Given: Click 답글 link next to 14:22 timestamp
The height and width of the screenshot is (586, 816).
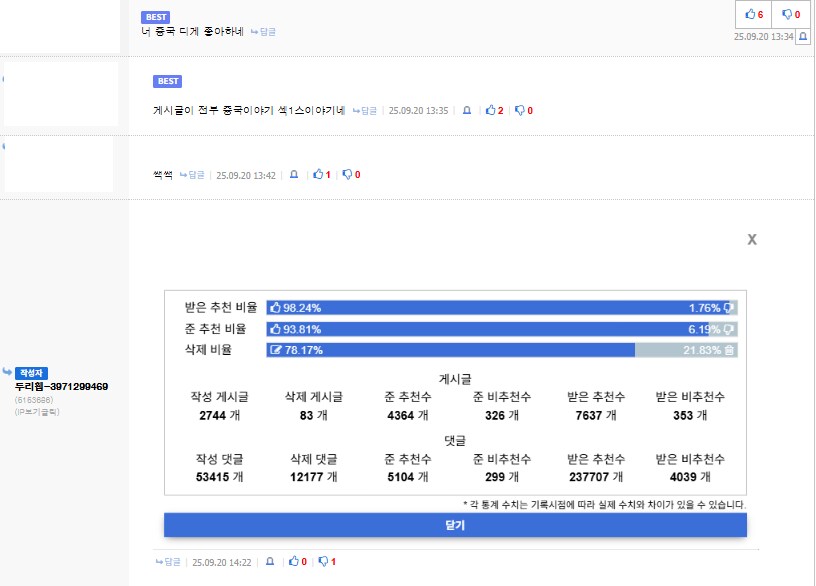Looking at the screenshot, I should point(168,562).
